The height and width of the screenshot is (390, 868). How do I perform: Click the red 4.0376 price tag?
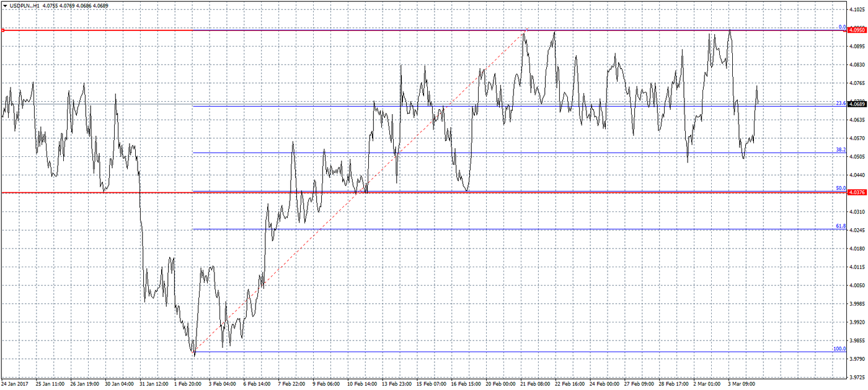(x=856, y=193)
